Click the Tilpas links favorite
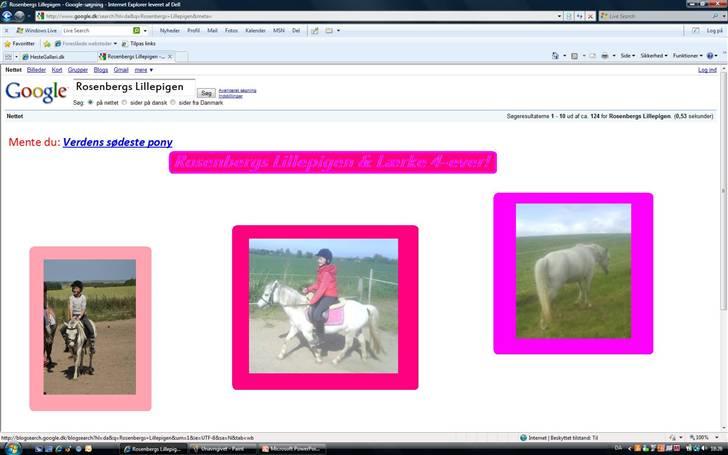This screenshot has height=455, width=728. pyautogui.click(x=139, y=44)
